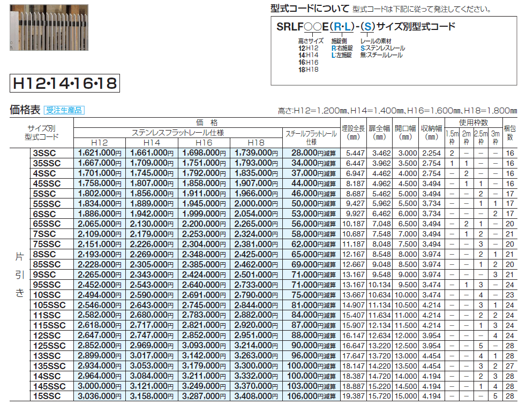Image resolution: width=526 pixels, height=420 pixels.
Task: Select the H18 price column header
Action: pyautogui.click(x=257, y=142)
